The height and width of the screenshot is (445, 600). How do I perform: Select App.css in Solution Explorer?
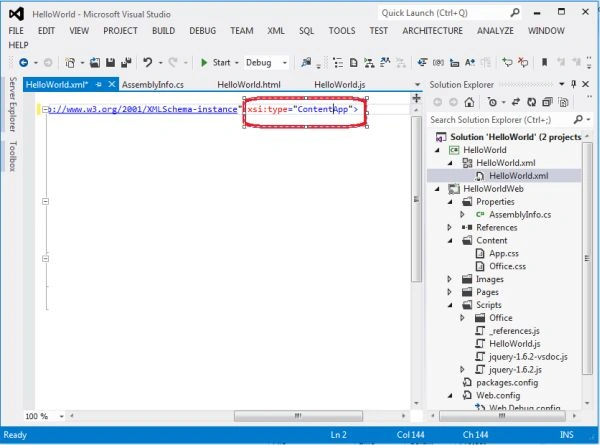pos(504,253)
